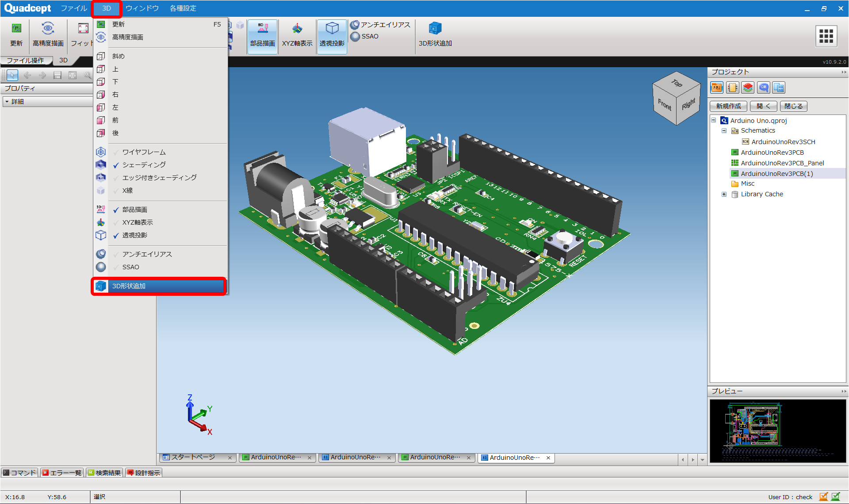
Task: Click the app grid icon at top right
Action: point(826,36)
